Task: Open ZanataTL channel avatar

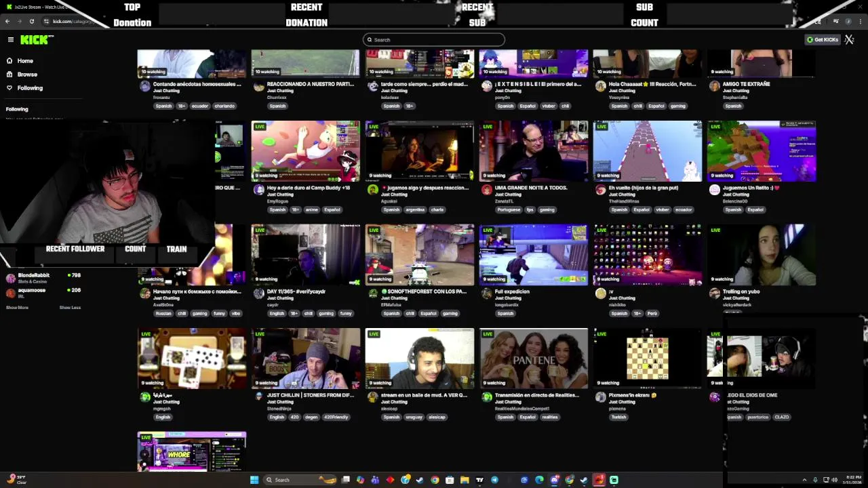Action: click(x=486, y=190)
